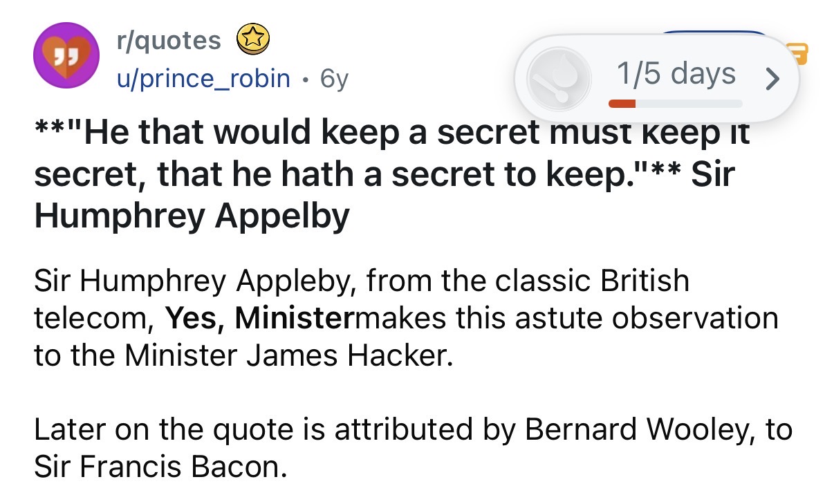Viewport: 834px width, 504px height.
Task: Click "Humphrey Appelby" in the bold title
Action: point(192,216)
